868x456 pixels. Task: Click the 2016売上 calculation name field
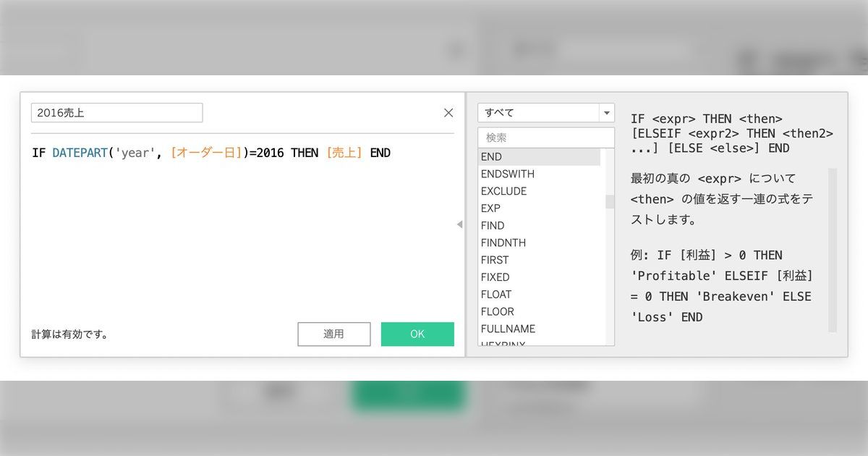(116, 113)
